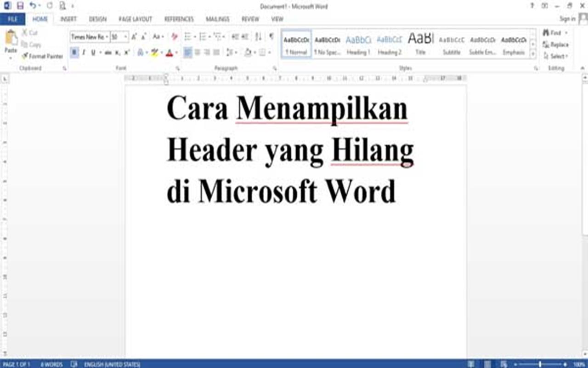588x368 pixels.
Task: Increase the paragraph indent
Action: coord(245,37)
